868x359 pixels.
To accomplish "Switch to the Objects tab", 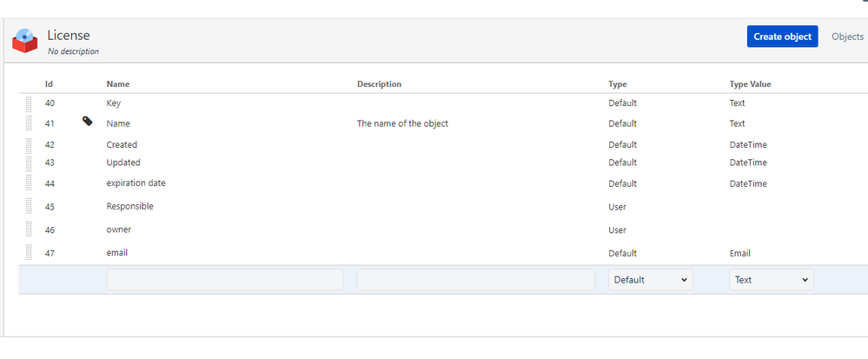I will tap(847, 37).
